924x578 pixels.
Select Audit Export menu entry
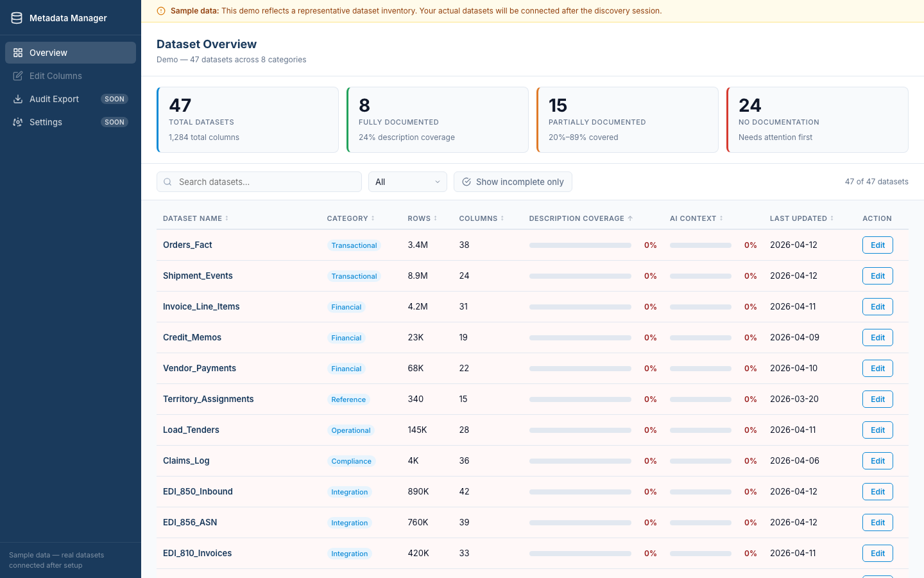tap(71, 99)
